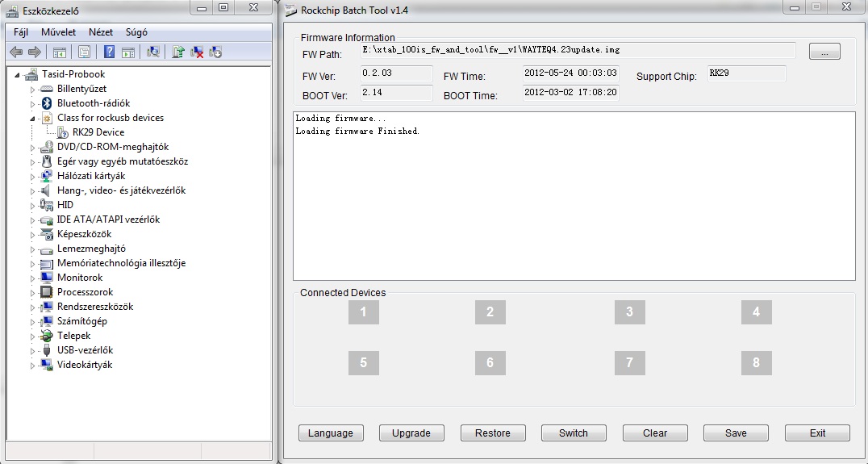Click the Hálózati kártyák network icon

[x=47, y=176]
